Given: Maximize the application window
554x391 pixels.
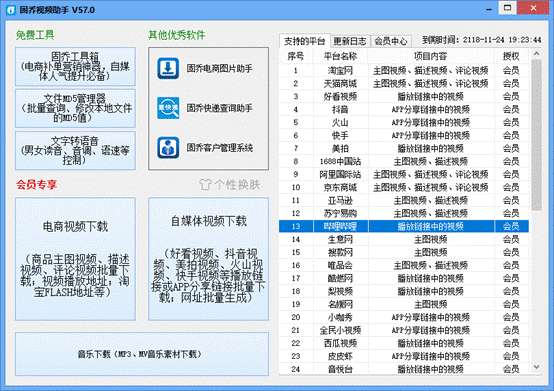Looking at the screenshot, I should [507, 8].
